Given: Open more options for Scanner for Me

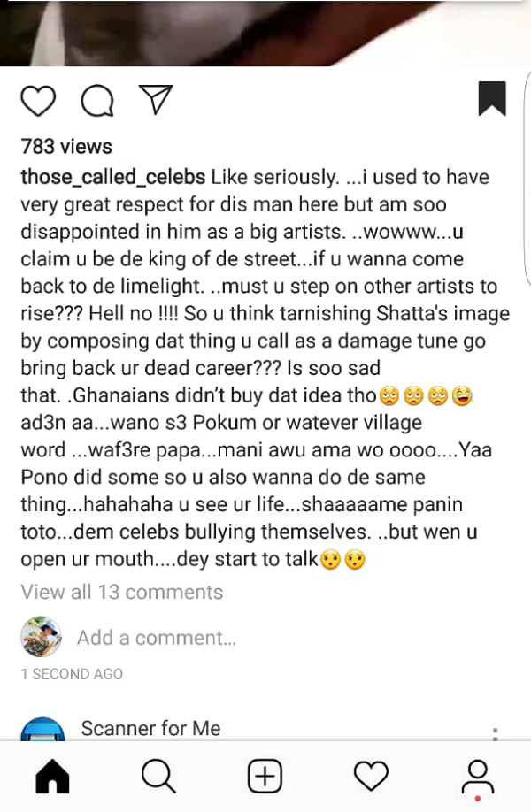Looking at the screenshot, I should [496, 732].
